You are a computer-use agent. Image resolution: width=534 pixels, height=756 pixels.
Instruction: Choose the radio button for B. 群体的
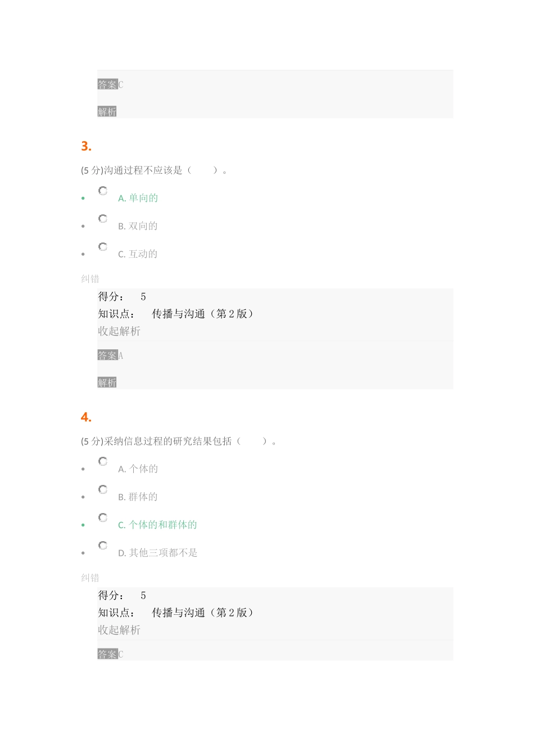(x=103, y=490)
